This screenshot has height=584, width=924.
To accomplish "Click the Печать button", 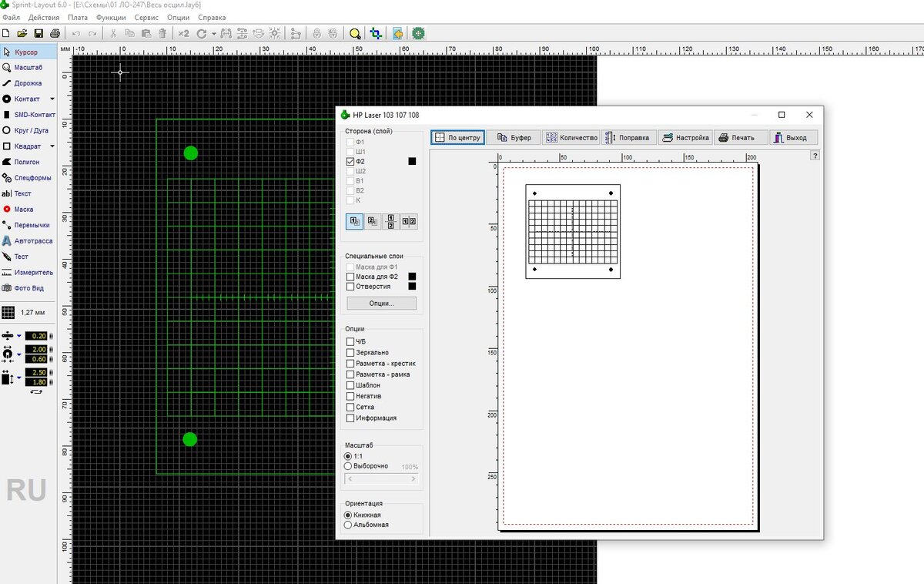I will pos(741,138).
